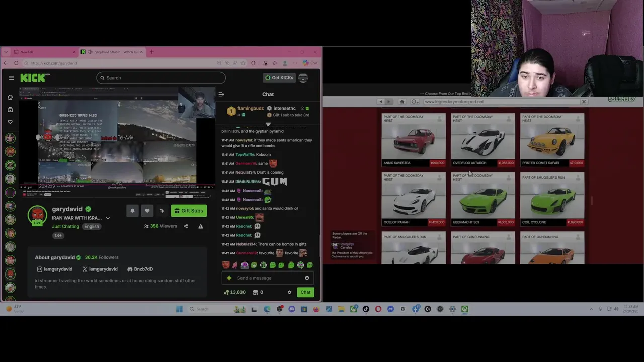Open the Microsoft Edge taskbar icon
The width and height of the screenshot is (644, 362).
(x=267, y=309)
